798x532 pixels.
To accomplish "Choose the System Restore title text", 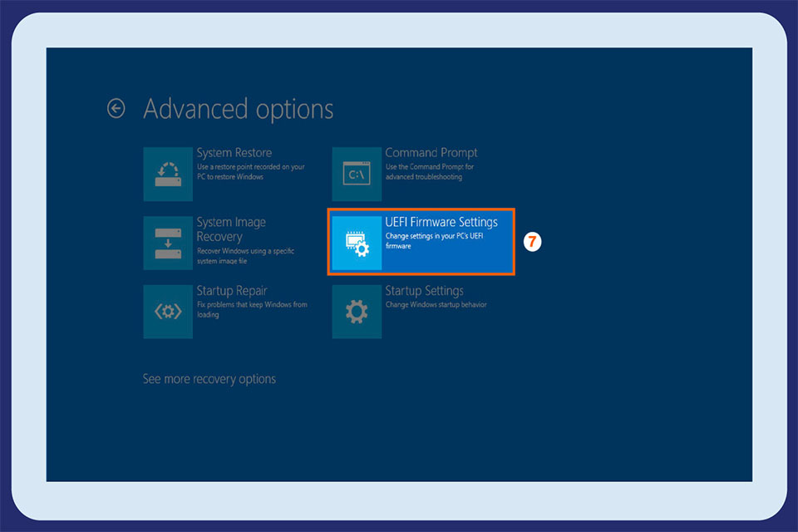I will (234, 153).
